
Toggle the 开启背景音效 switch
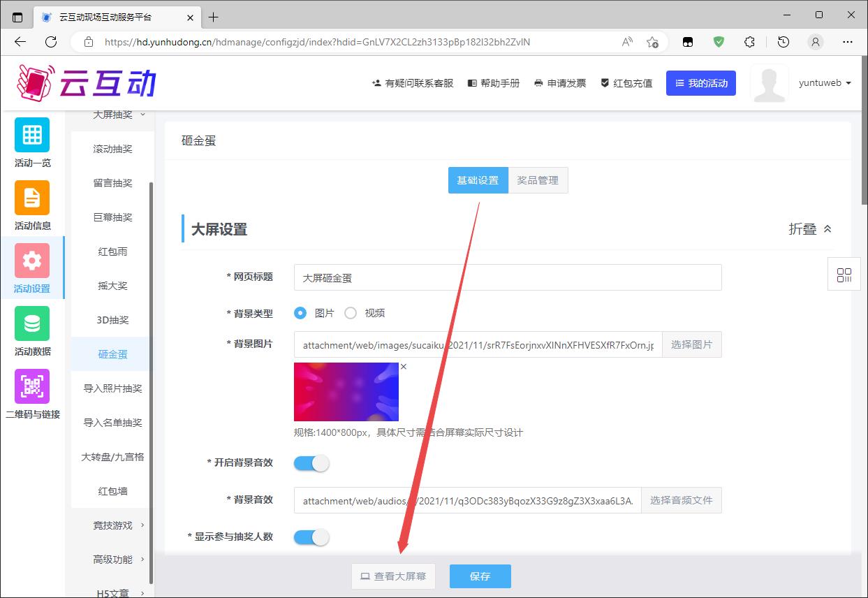tap(311, 463)
